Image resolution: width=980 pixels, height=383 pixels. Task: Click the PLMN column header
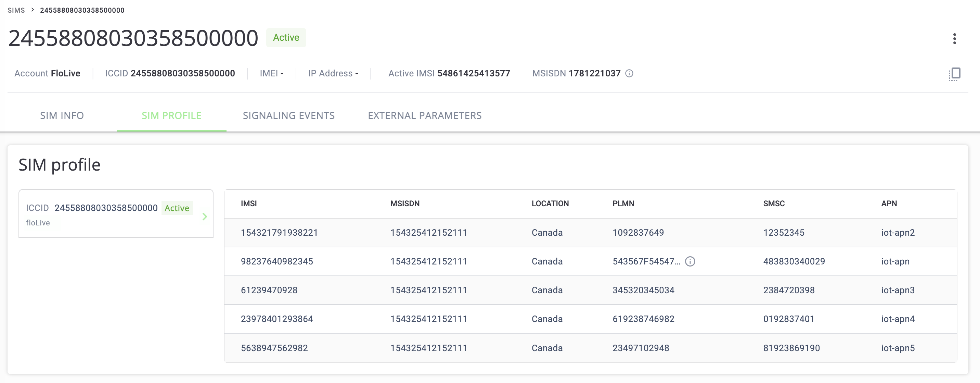point(623,204)
